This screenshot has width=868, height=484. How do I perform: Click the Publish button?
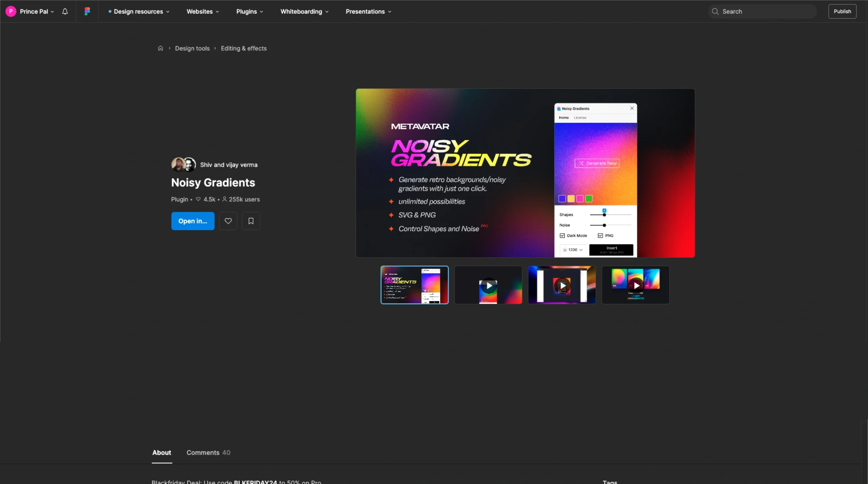842,11
